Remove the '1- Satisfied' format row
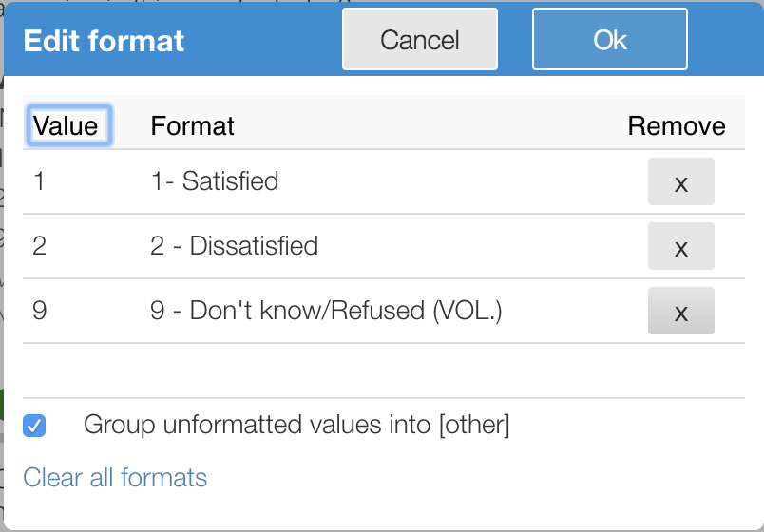Viewport: 764px width, 532px height. pos(680,181)
